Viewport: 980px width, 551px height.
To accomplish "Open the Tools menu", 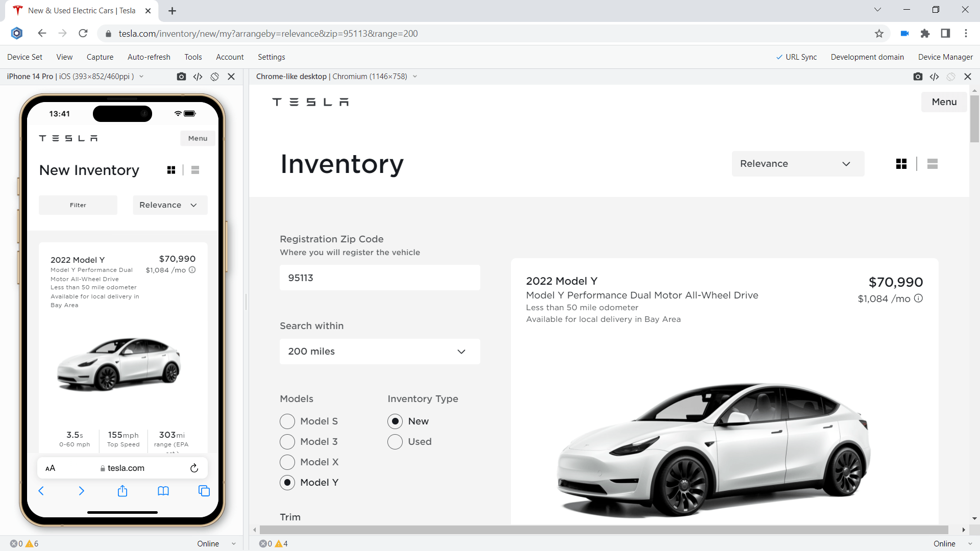I will click(193, 57).
